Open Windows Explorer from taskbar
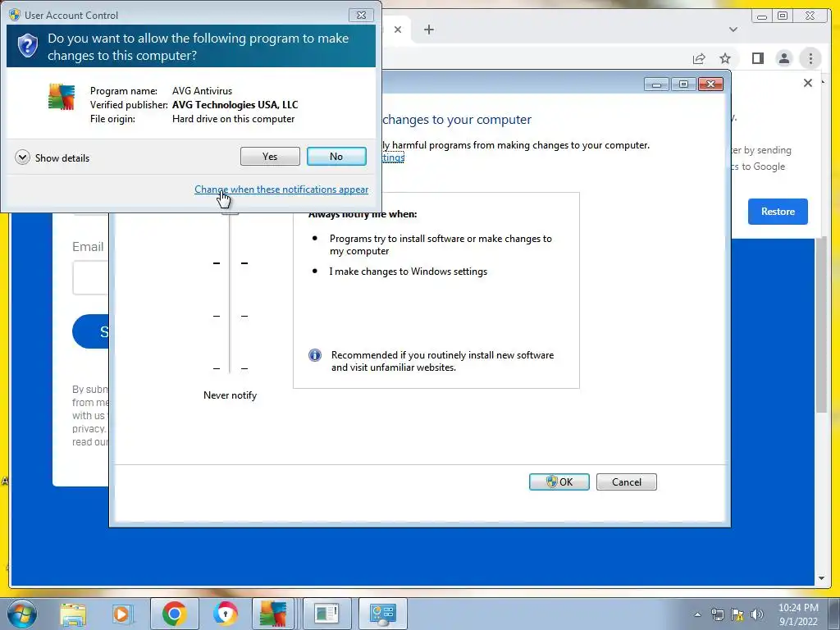The image size is (840, 630). point(73,614)
